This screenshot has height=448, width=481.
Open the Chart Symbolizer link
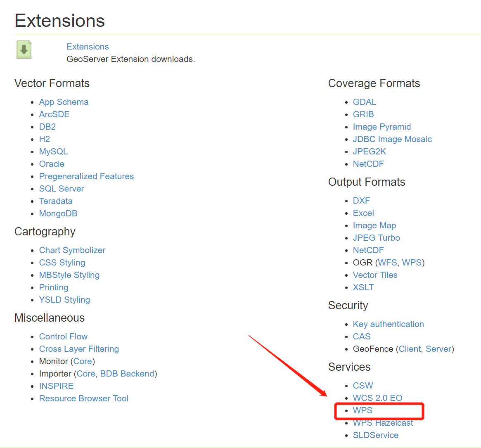pyautogui.click(x=72, y=250)
